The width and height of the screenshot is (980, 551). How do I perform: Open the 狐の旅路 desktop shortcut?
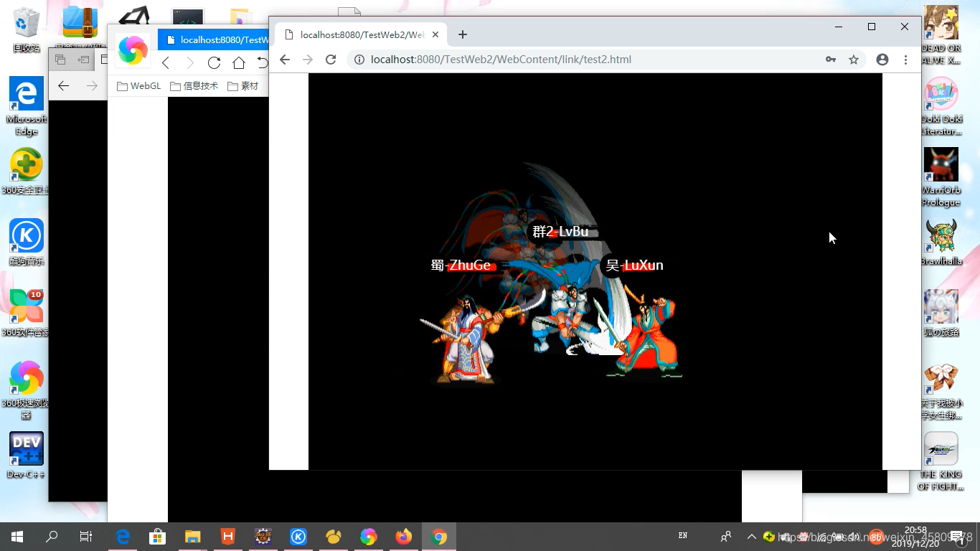click(x=941, y=313)
